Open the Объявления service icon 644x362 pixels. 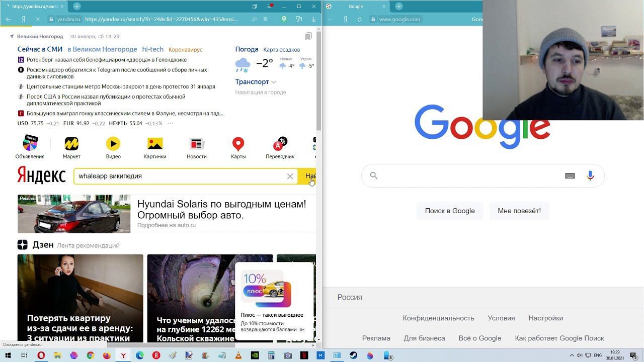coord(30,144)
